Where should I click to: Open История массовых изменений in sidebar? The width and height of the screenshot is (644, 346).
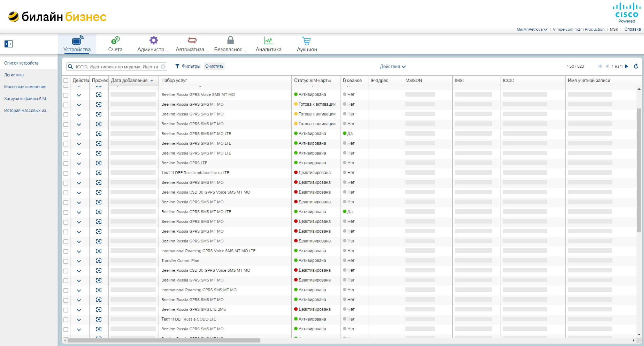click(26, 111)
